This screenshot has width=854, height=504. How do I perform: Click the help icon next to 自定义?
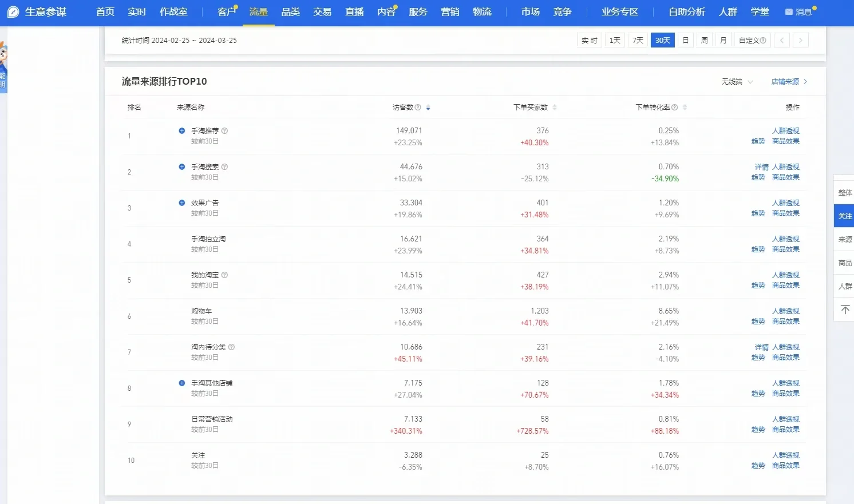762,40
